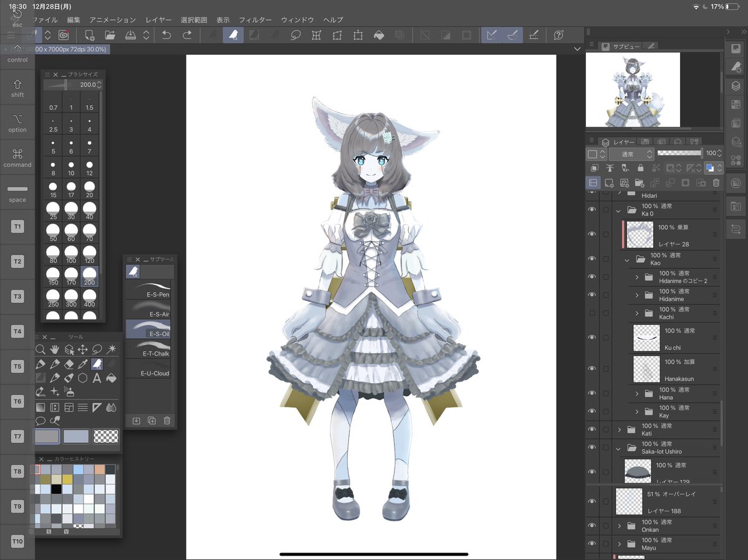Open the 編集 menu

(x=74, y=20)
